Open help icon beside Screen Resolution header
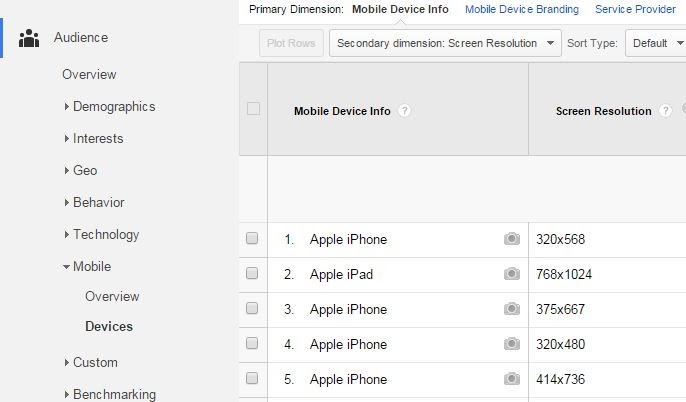The height and width of the screenshot is (402, 686). [x=665, y=111]
